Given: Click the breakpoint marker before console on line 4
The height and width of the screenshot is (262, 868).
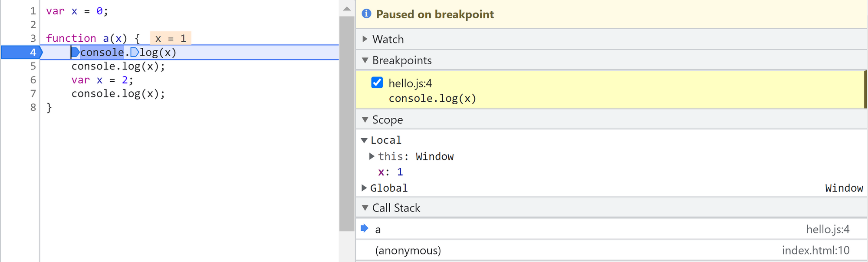Looking at the screenshot, I should tap(76, 53).
